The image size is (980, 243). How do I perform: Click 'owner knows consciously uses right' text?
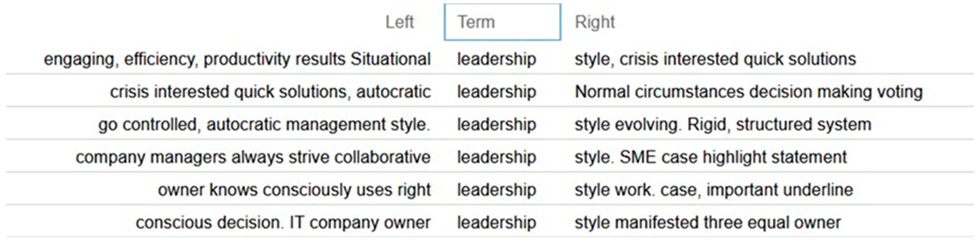(294, 190)
